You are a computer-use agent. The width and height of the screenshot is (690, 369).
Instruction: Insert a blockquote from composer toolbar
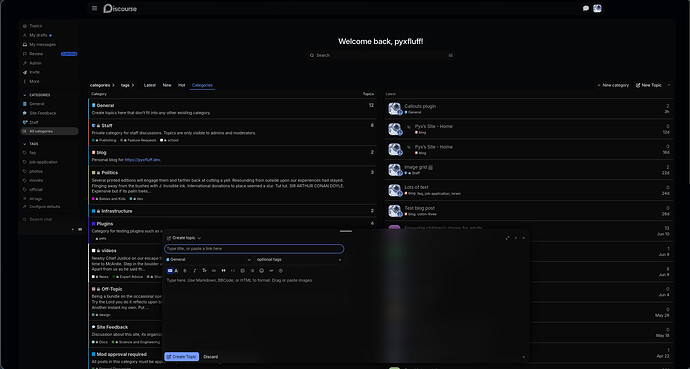[224, 270]
